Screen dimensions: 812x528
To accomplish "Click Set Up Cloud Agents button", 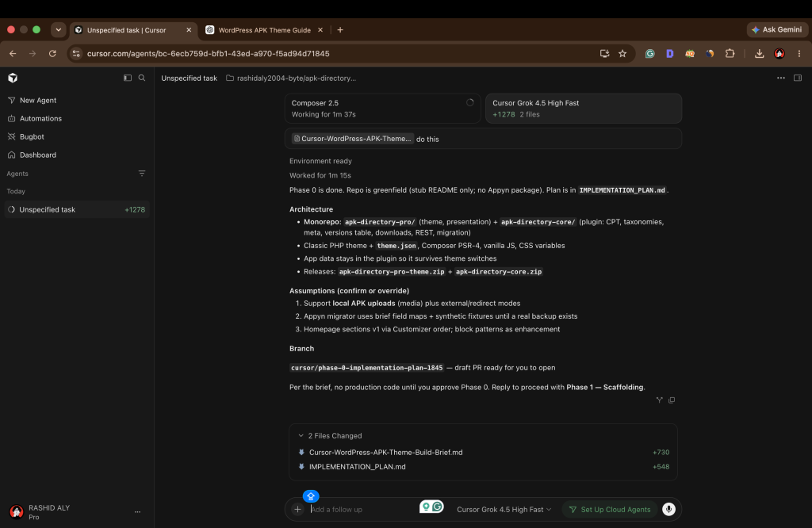I will point(610,509).
